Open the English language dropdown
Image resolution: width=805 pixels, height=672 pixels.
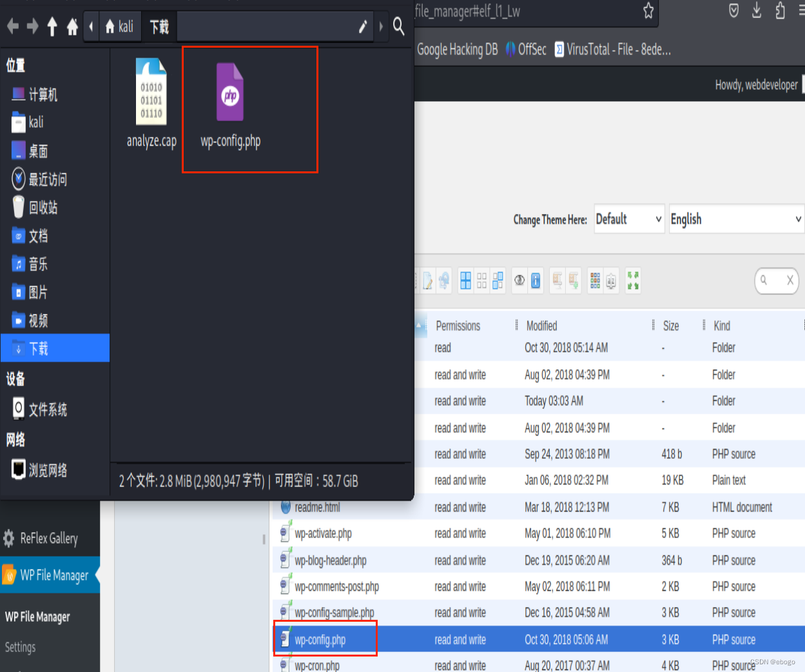pyautogui.click(x=737, y=219)
